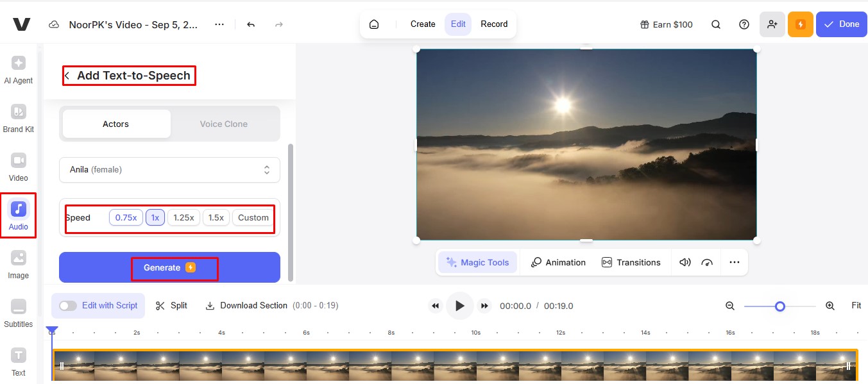Switch to the Voice Clone tab
This screenshot has width=868, height=384.
pyautogui.click(x=223, y=124)
